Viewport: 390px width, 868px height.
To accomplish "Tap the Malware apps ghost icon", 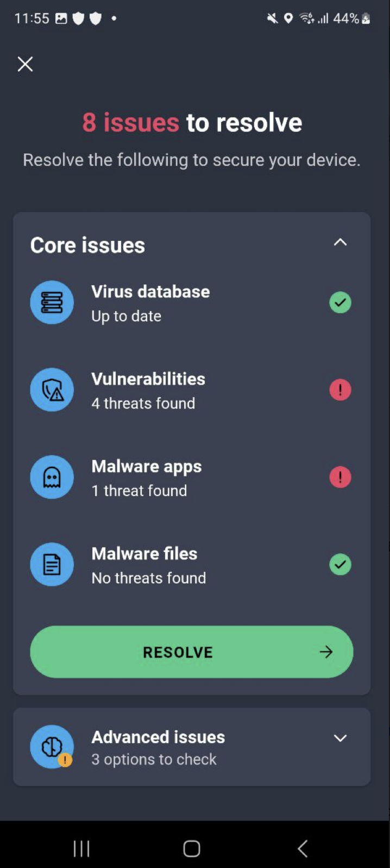I will 52,477.
